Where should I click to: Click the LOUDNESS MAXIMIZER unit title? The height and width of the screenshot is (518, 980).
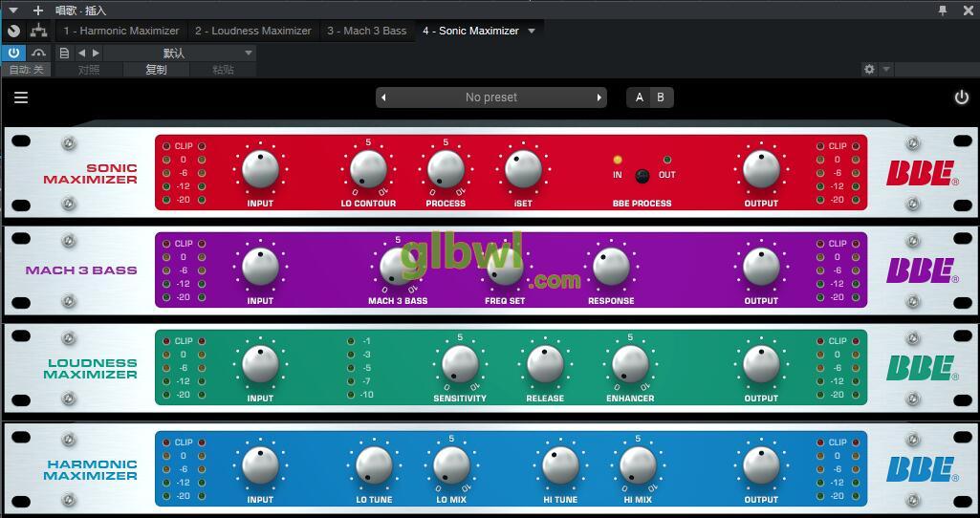(90, 369)
